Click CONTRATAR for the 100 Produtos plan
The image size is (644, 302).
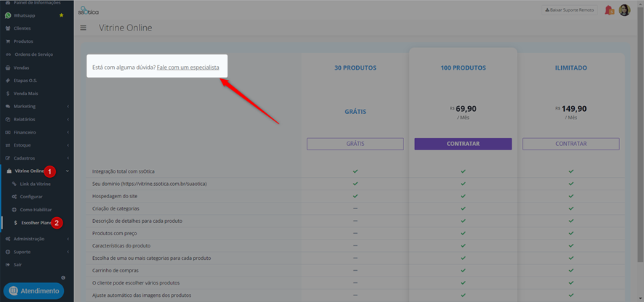pos(463,144)
